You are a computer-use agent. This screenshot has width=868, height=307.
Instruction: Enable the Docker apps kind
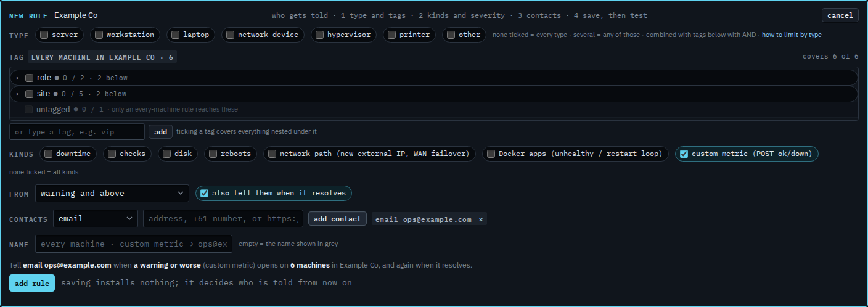(x=491, y=153)
